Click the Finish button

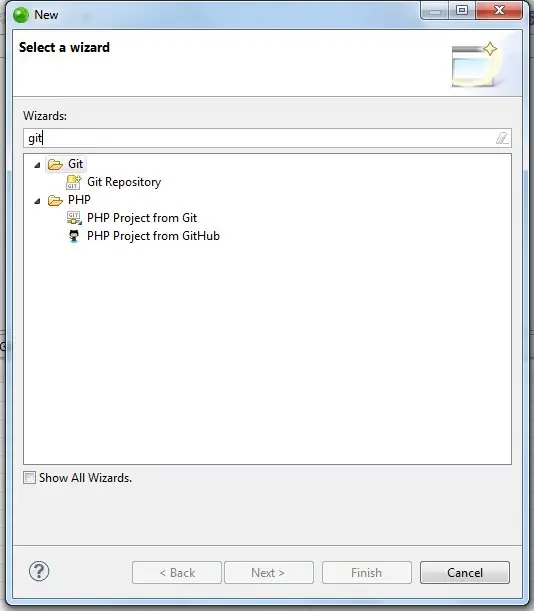(366, 572)
